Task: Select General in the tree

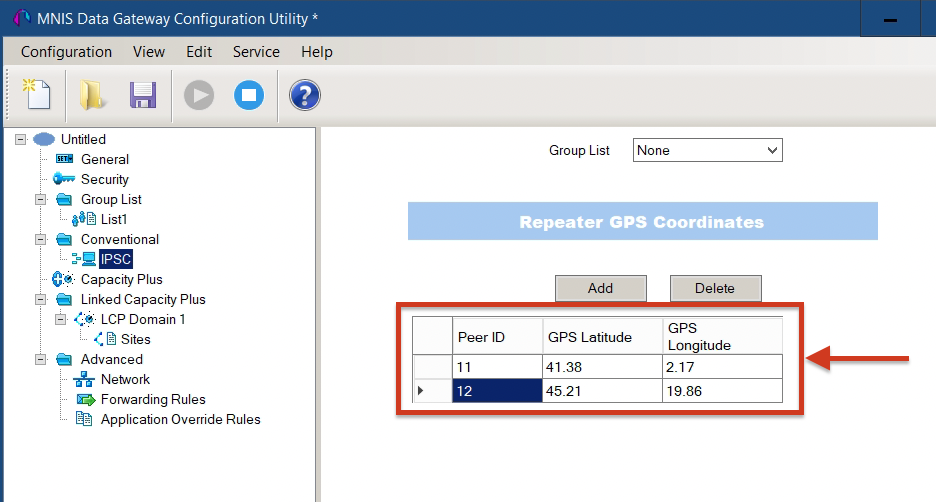Action: (x=104, y=159)
